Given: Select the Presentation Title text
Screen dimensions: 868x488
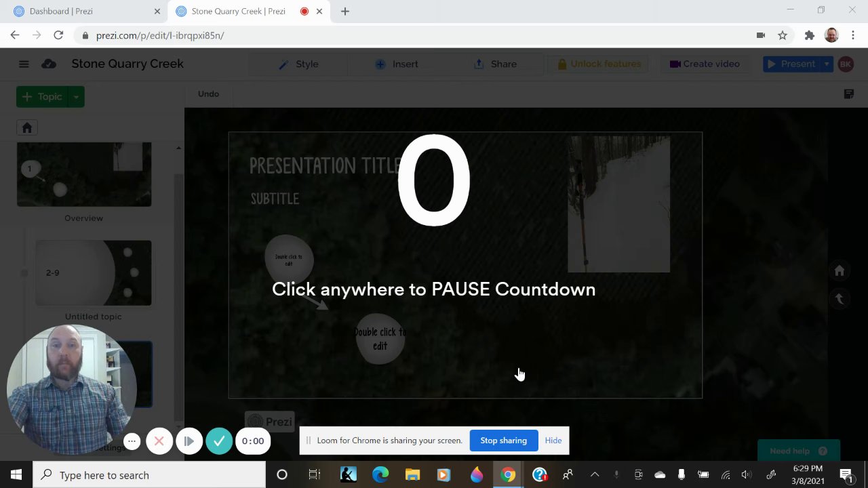Looking at the screenshot, I should [325, 165].
